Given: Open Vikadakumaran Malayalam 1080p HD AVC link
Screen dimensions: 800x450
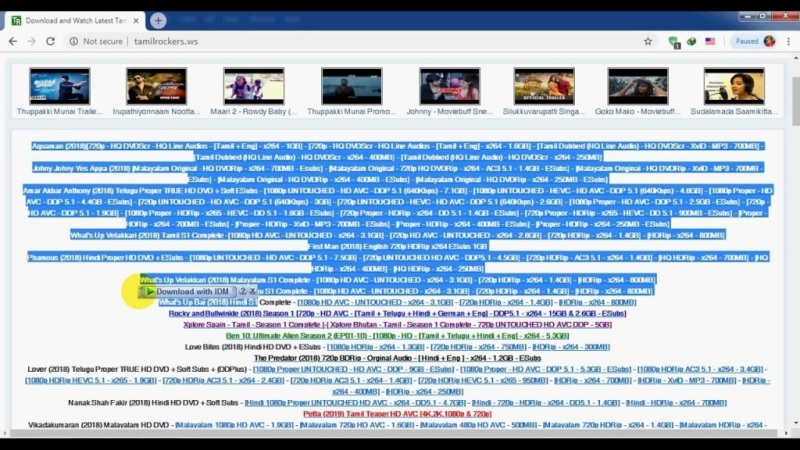Looking at the screenshot, I should tap(235, 425).
